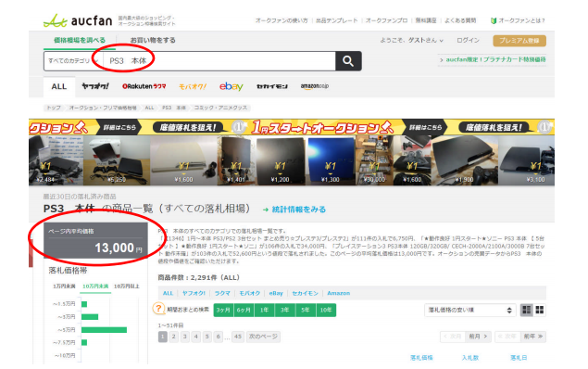
Task: Select the ebay logo tab
Action: [231, 87]
